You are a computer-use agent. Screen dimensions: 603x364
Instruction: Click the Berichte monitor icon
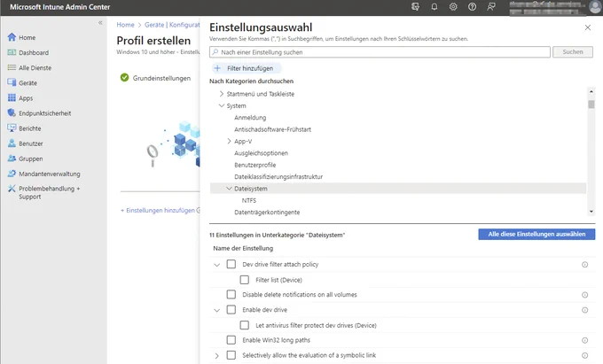coord(12,128)
